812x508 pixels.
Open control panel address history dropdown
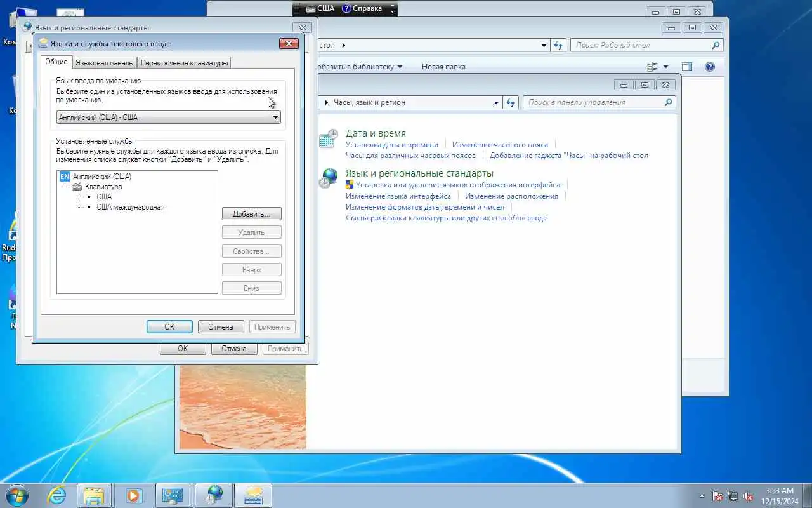click(496, 102)
